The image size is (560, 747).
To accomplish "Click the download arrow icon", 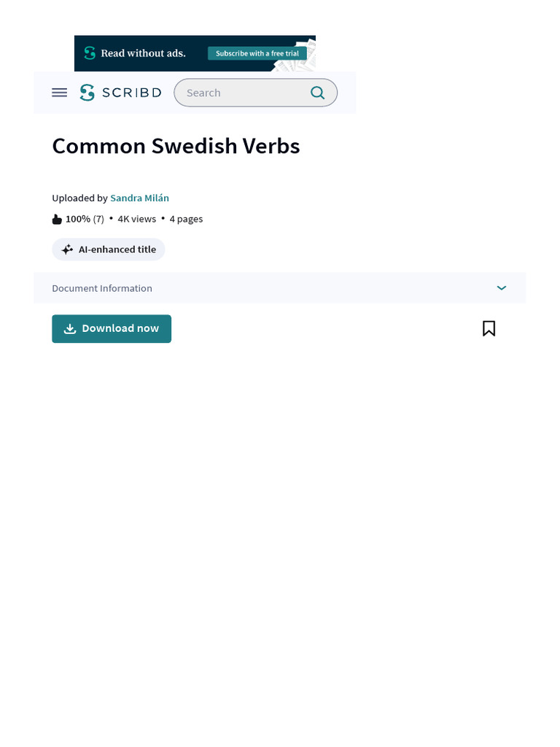I will pyautogui.click(x=70, y=329).
